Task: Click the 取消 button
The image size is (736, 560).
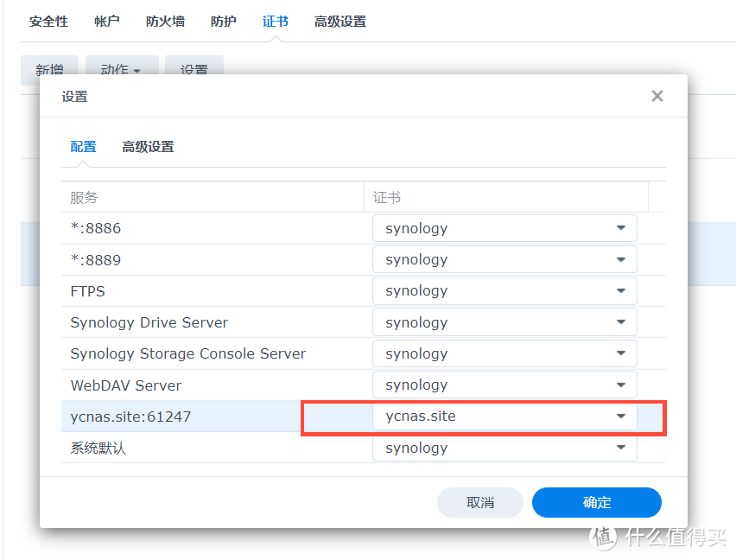Action: pos(480,502)
